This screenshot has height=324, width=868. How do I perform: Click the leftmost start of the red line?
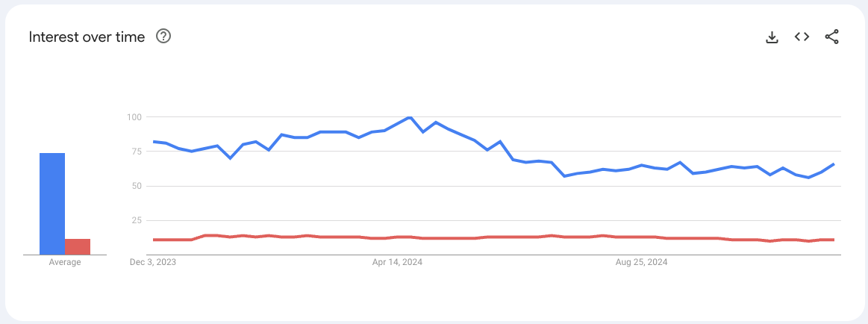pyautogui.click(x=154, y=240)
